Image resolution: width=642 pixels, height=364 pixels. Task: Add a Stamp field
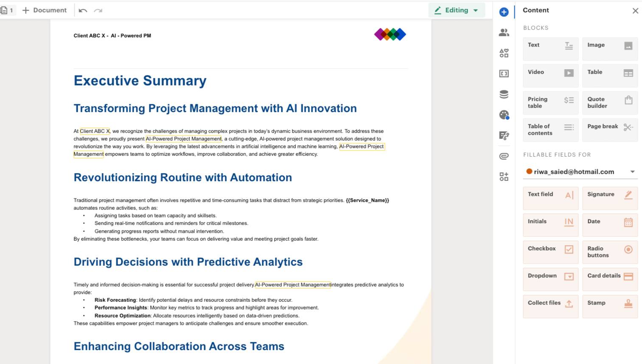(610, 306)
